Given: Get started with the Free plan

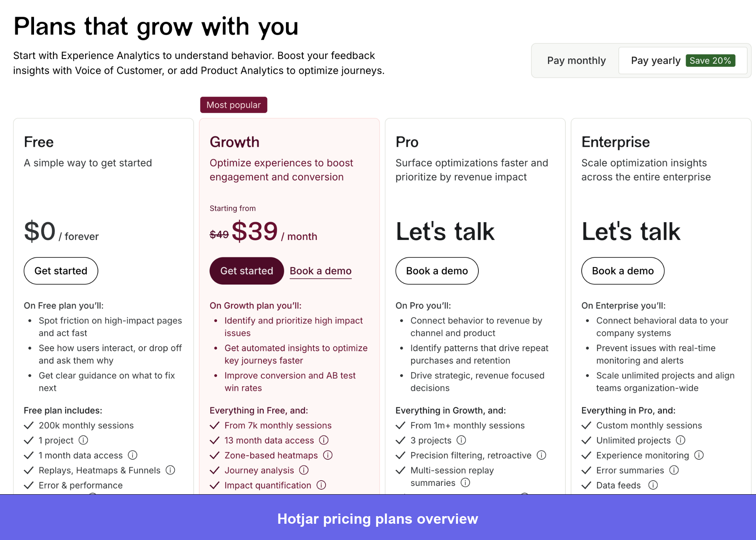Looking at the screenshot, I should (61, 271).
